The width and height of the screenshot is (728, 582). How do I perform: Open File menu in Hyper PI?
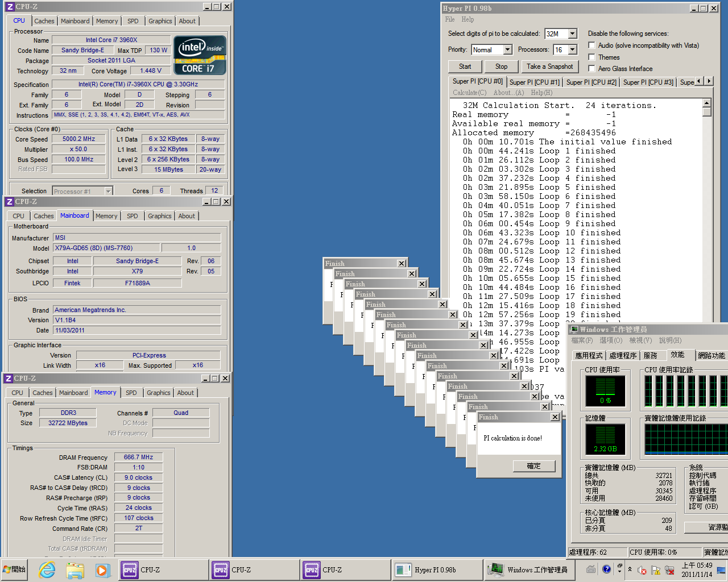click(x=450, y=19)
